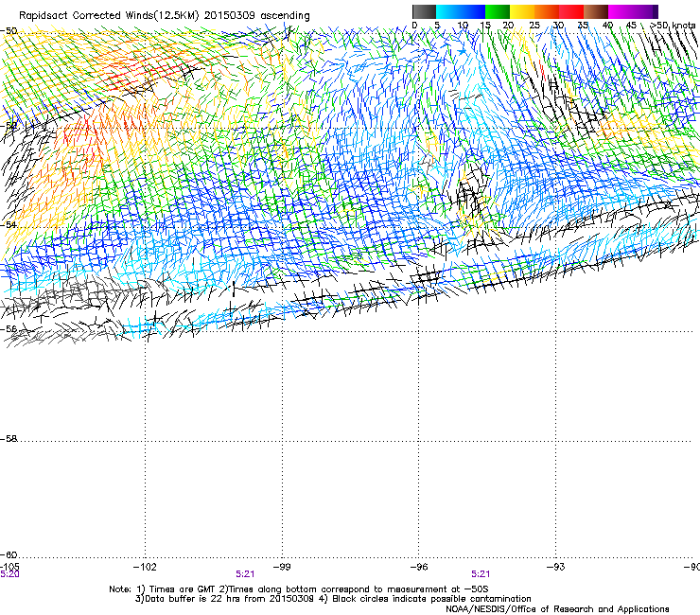Click the legend tick label '25'
This screenshot has width=700, height=615.
point(534,26)
